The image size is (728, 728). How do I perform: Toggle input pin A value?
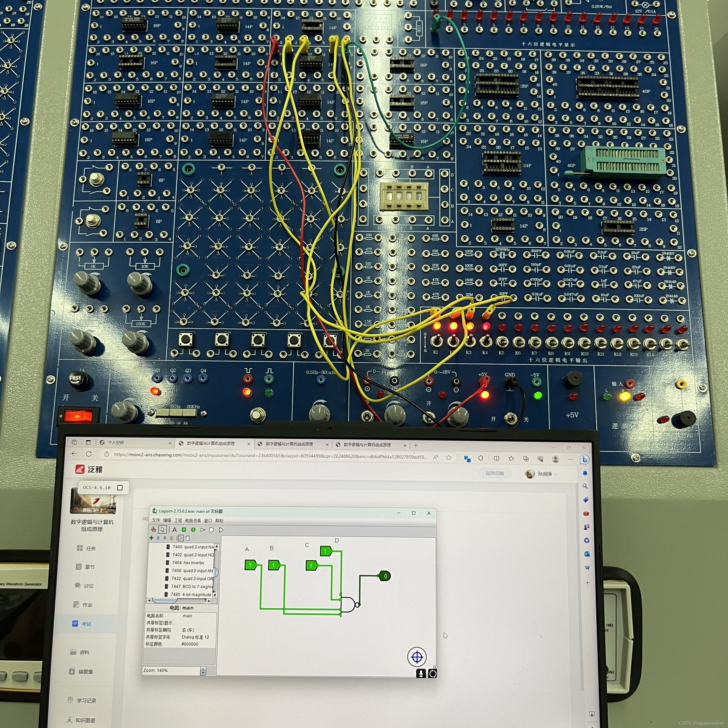(x=250, y=565)
